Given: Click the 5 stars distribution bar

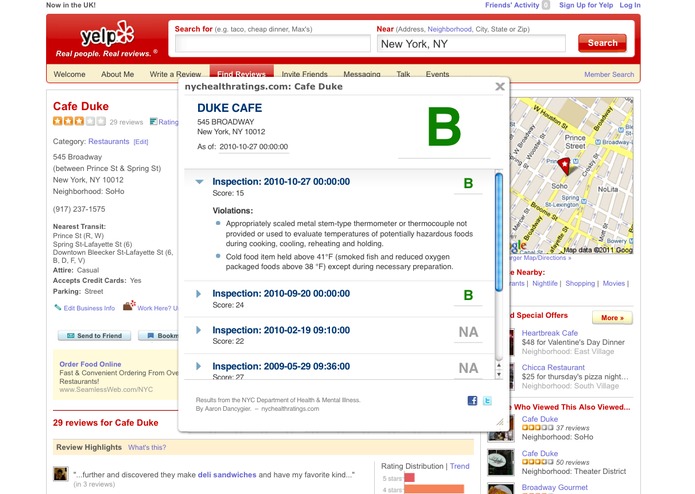Looking at the screenshot, I should pos(409,478).
